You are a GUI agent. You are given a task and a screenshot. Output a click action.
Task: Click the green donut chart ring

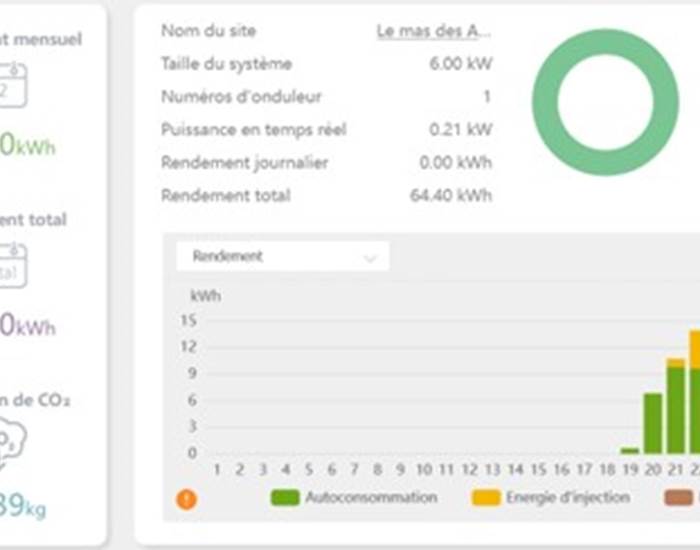pos(546,102)
